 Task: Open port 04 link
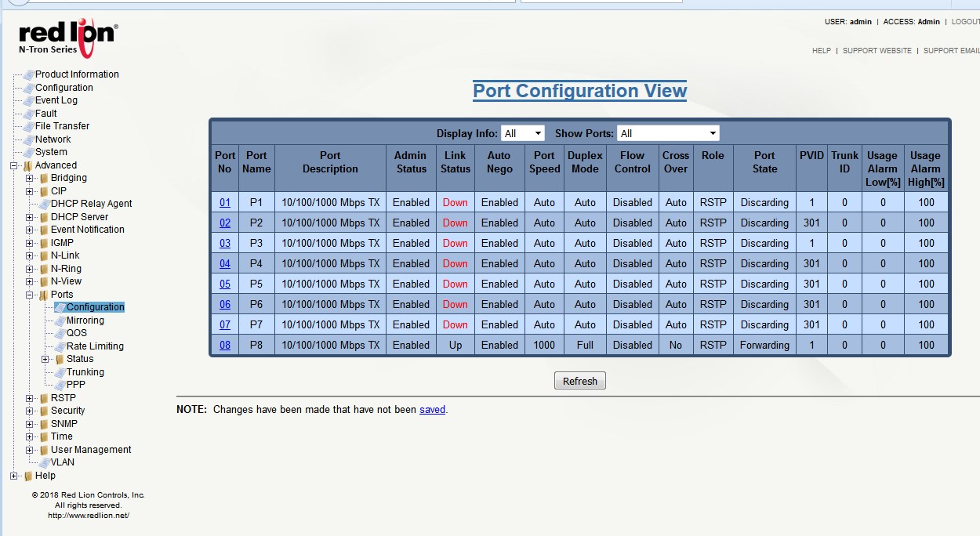click(x=225, y=263)
